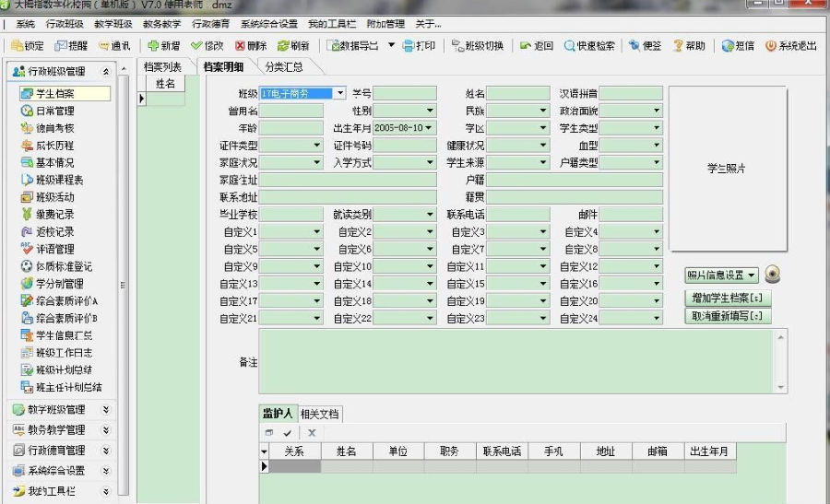830x504 pixels.
Task: Open the 系统 menu
Action: click(x=25, y=24)
